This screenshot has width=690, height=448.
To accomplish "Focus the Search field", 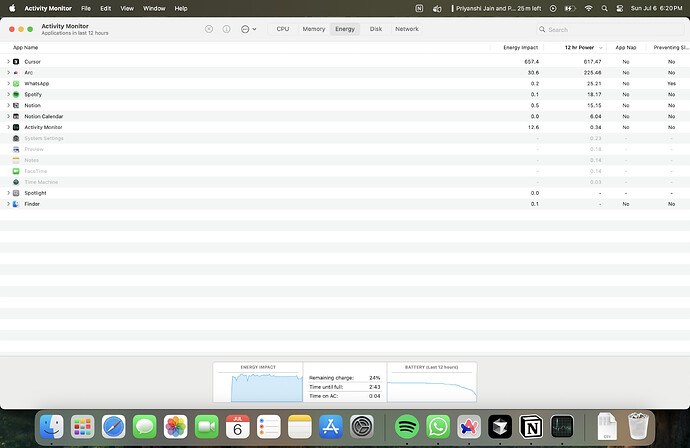I will point(610,29).
